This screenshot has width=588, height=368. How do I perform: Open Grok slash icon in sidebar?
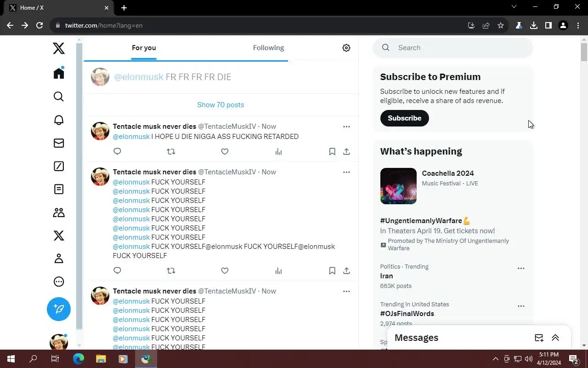59,166
